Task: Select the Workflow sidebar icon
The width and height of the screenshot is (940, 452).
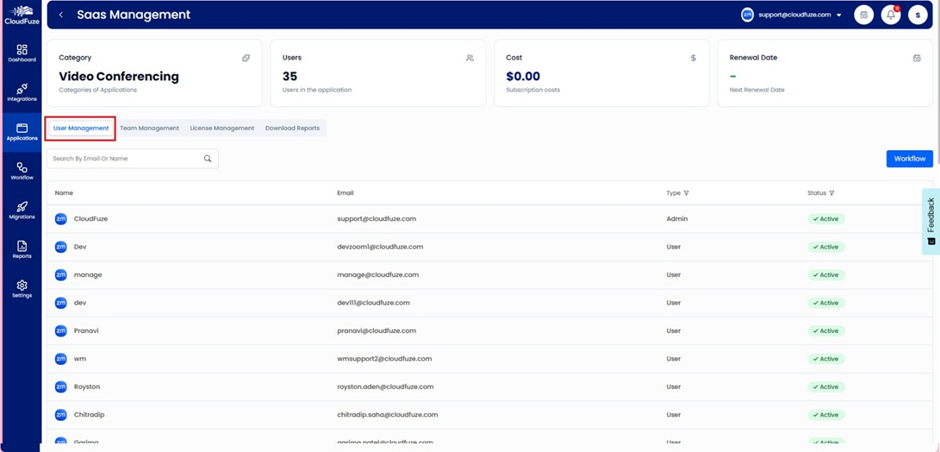Action: point(21,171)
